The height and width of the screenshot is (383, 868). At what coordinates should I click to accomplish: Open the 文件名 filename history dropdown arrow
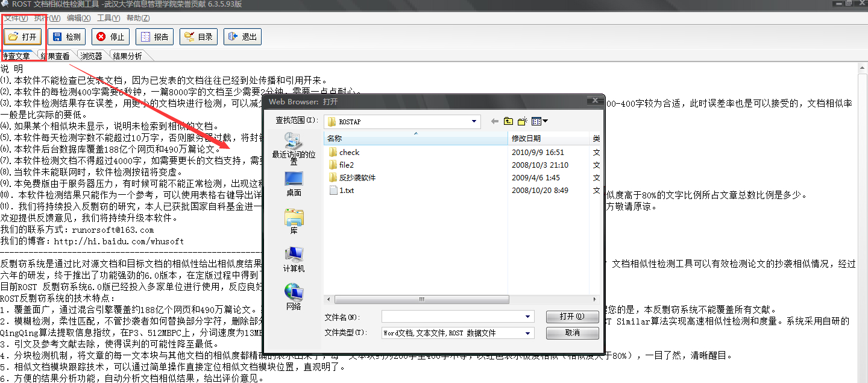click(x=529, y=317)
